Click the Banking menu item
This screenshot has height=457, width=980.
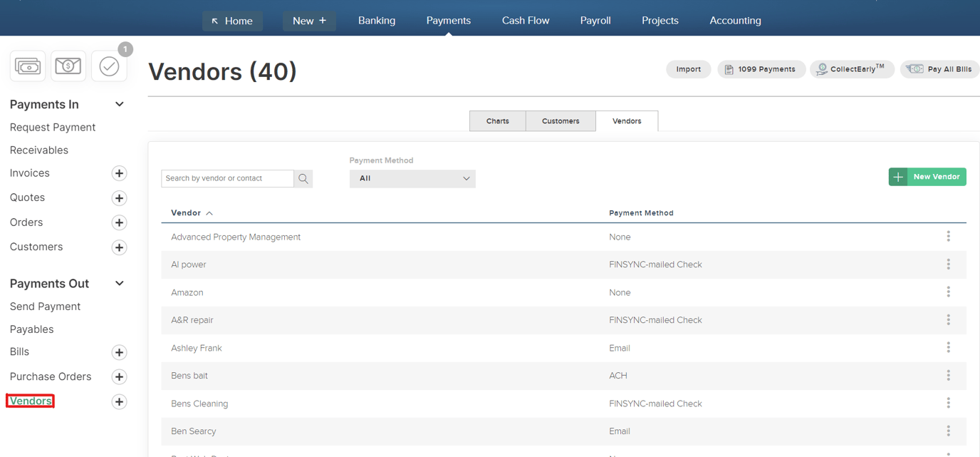[377, 20]
